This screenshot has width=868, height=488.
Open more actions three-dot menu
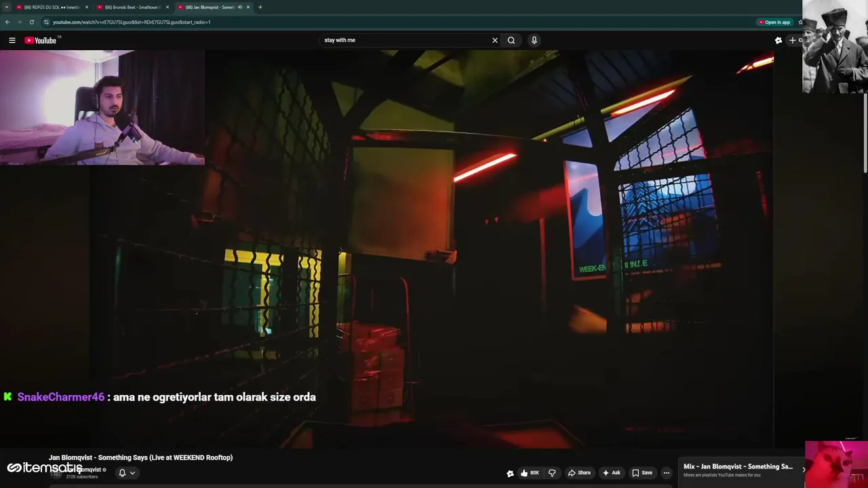(x=667, y=473)
